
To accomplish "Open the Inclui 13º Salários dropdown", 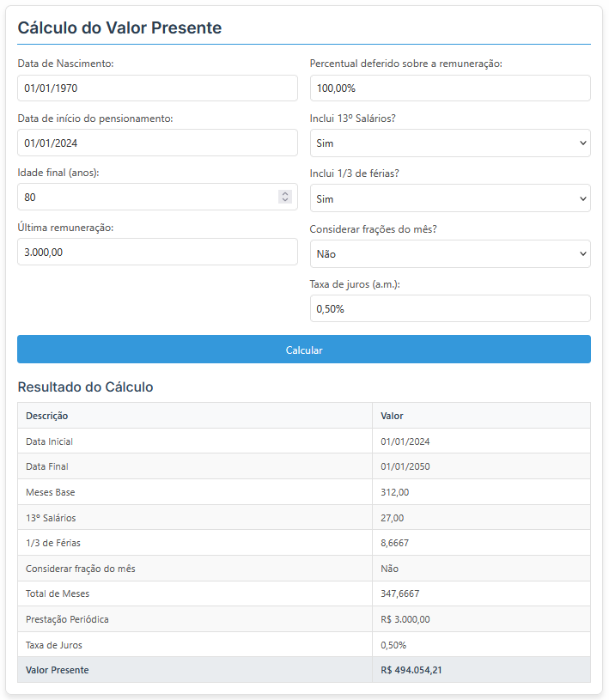I will click(x=449, y=143).
